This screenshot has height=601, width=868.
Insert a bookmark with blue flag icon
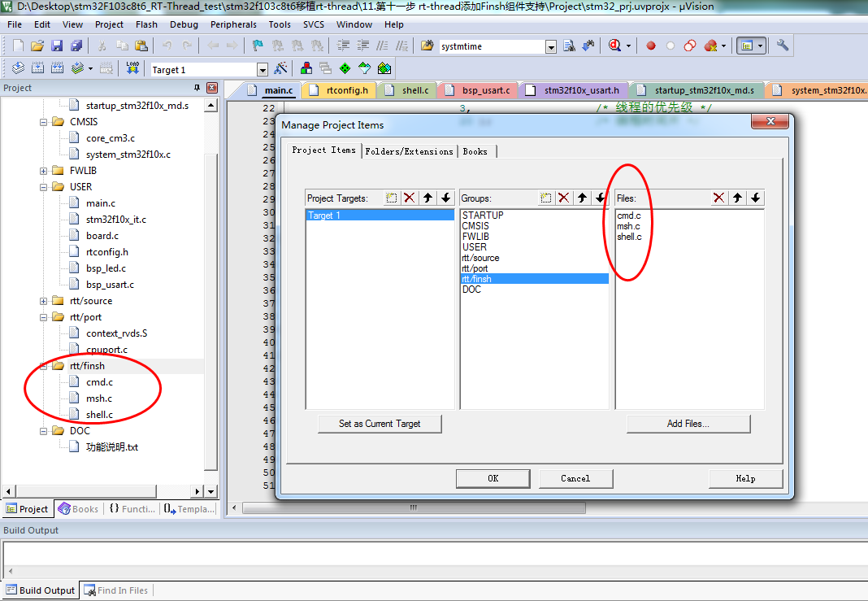pyautogui.click(x=258, y=46)
